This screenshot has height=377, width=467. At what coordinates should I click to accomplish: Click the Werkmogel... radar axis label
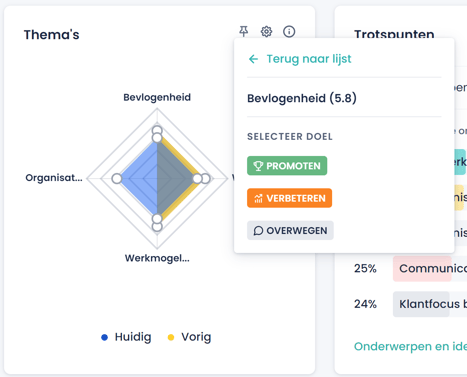(x=157, y=258)
